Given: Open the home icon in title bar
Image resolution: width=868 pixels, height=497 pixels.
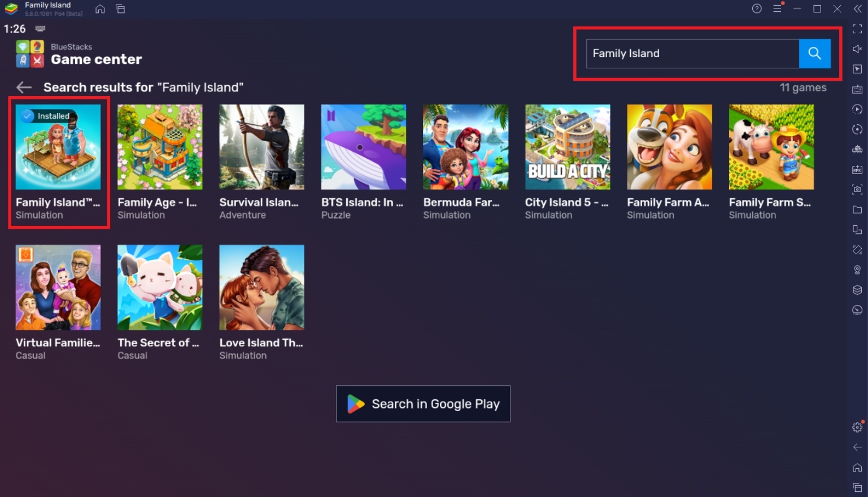Looking at the screenshot, I should 100,9.
